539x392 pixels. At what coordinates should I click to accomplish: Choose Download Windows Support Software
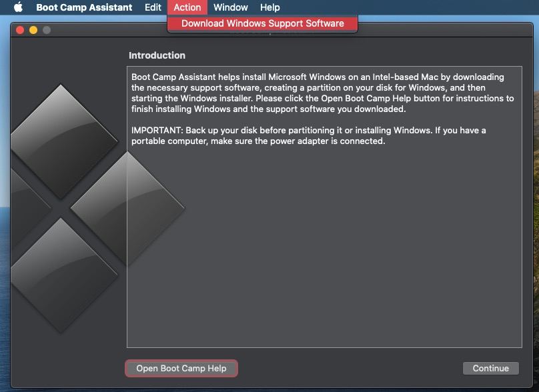point(263,23)
